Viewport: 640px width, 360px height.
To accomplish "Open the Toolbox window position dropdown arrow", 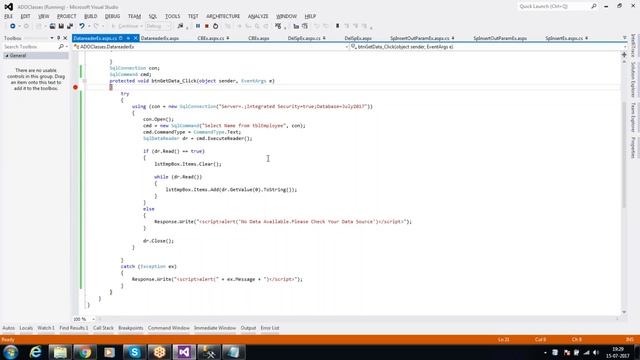I will 52,38.
